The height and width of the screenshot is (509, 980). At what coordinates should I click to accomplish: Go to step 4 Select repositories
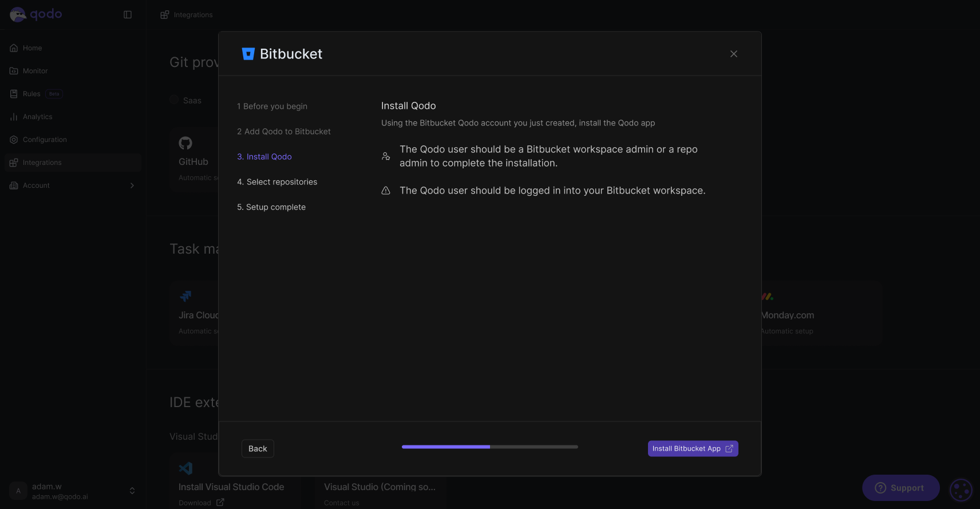pyautogui.click(x=277, y=182)
